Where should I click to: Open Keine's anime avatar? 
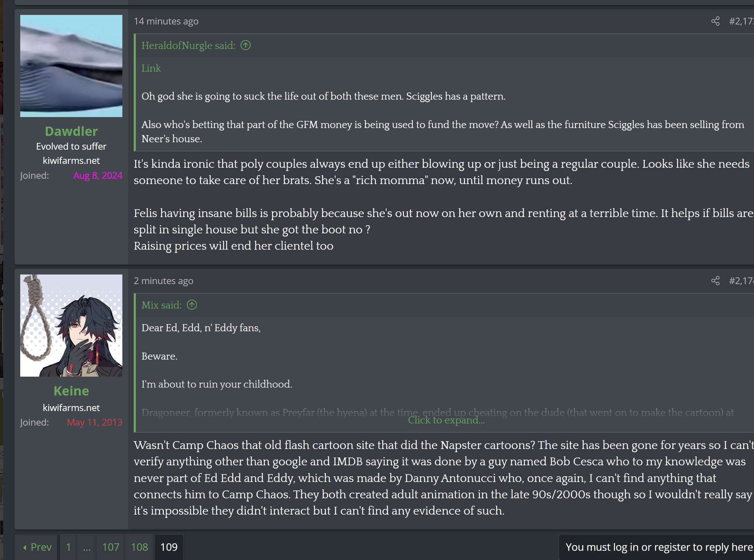tap(71, 326)
